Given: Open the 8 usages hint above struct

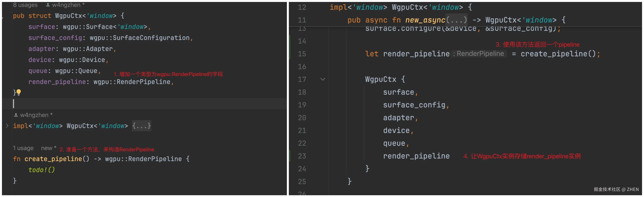Looking at the screenshot, I should (x=25, y=5).
